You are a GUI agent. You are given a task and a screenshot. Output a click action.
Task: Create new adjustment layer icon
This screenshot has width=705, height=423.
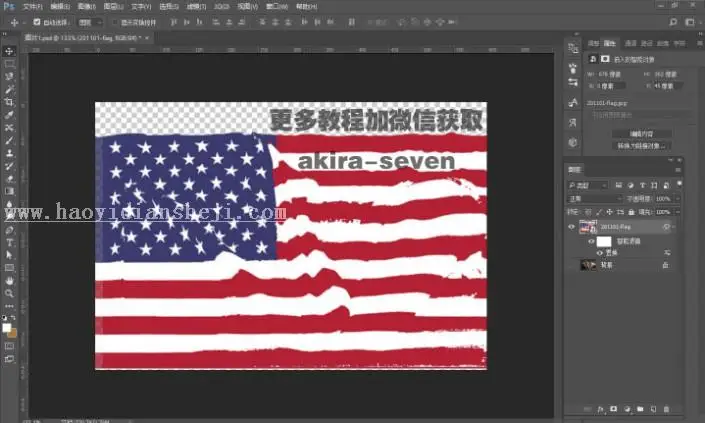(x=627, y=409)
